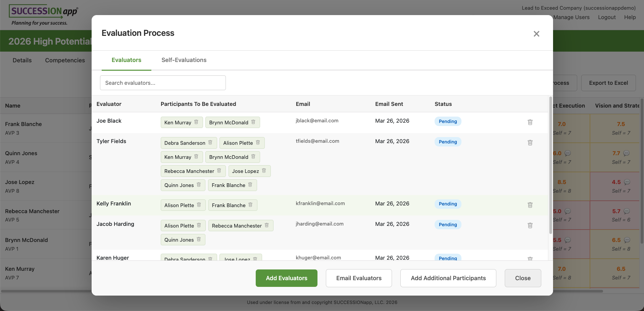Viewport: 644px width, 311px height.
Task: Remove Alison Plette from Tyler Fields' list
Action: [x=258, y=142]
